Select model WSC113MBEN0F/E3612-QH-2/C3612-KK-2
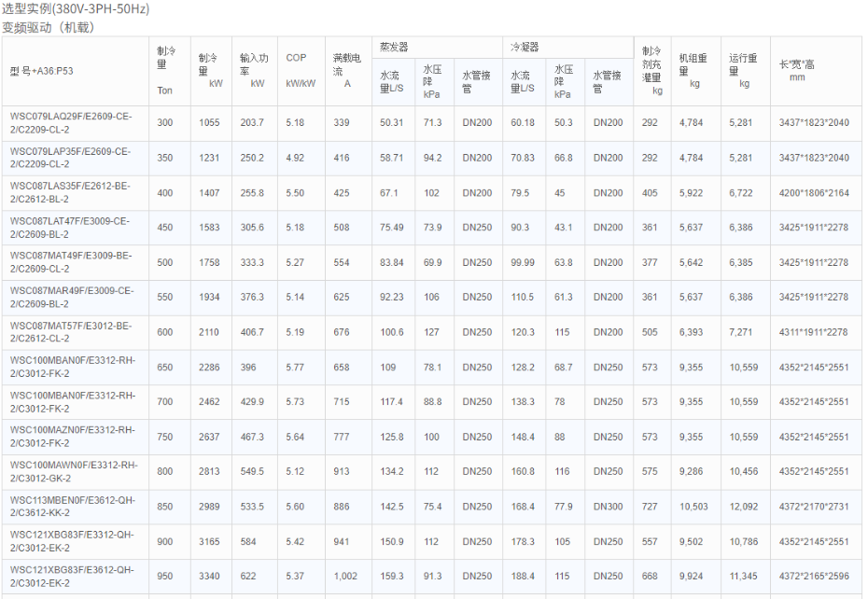The image size is (868, 599). [x=72, y=507]
